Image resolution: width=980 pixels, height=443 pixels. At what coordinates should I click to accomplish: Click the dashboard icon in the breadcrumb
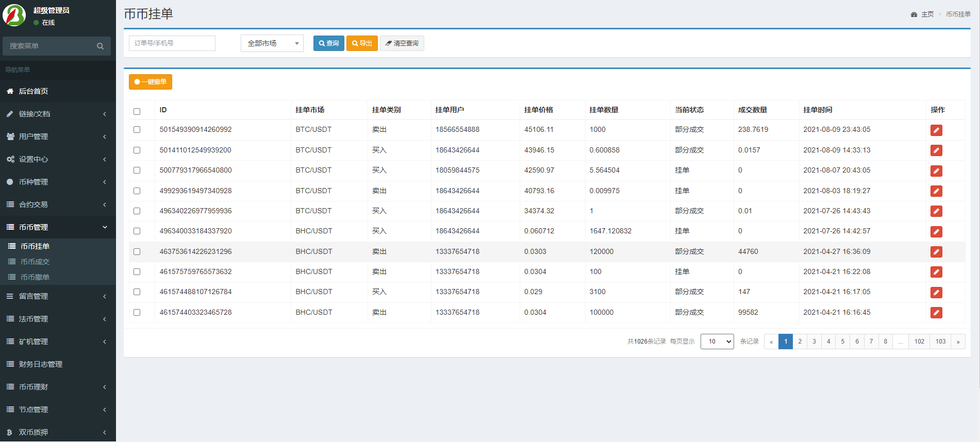[x=914, y=14]
